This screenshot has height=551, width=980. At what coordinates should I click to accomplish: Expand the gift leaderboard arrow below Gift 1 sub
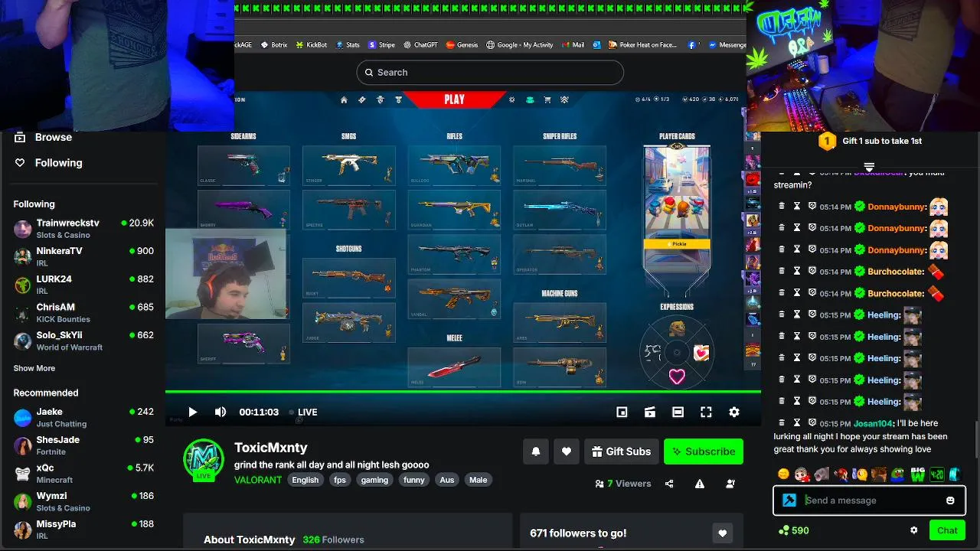[869, 166]
